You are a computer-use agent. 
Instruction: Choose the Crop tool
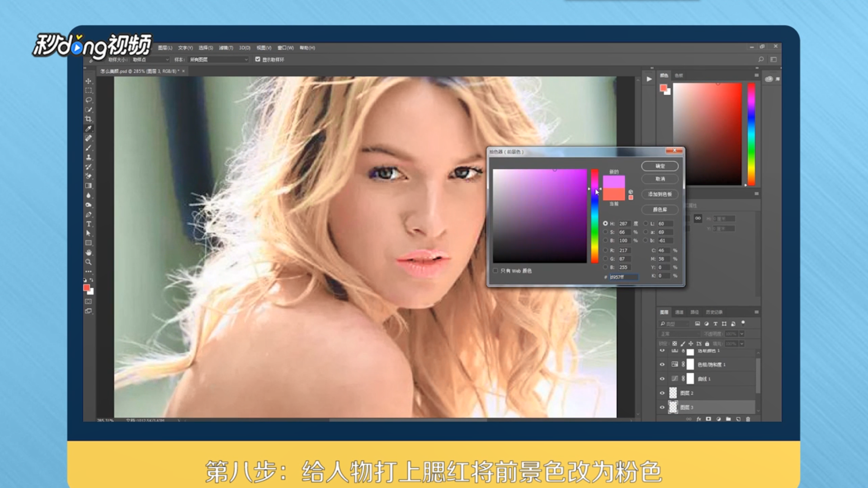pos(89,119)
